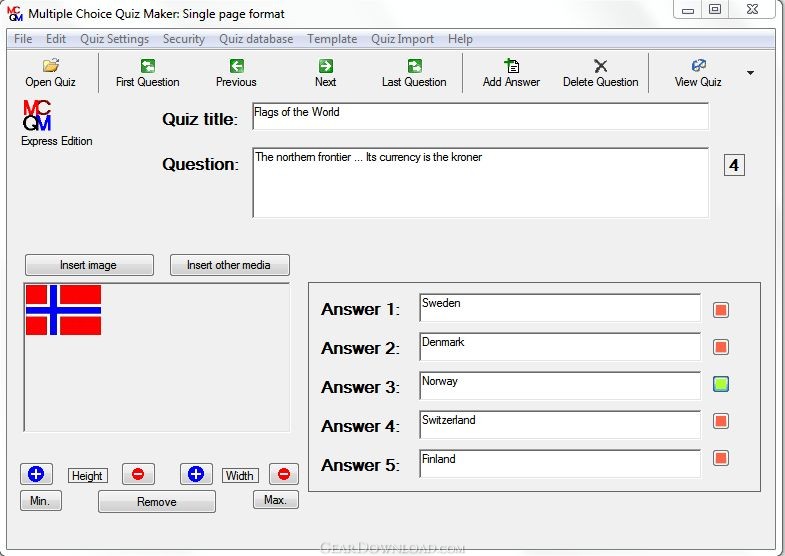This screenshot has width=785, height=556.
Task: Open the Quiz Settings menu
Action: 114,39
